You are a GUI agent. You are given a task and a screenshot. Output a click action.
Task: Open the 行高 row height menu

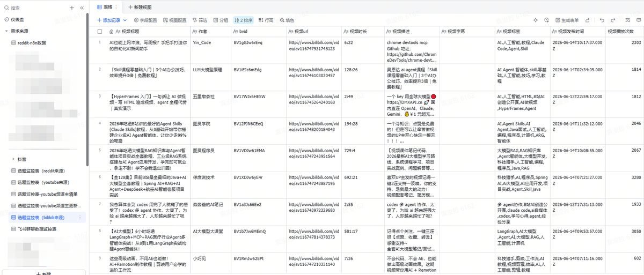(x=266, y=20)
